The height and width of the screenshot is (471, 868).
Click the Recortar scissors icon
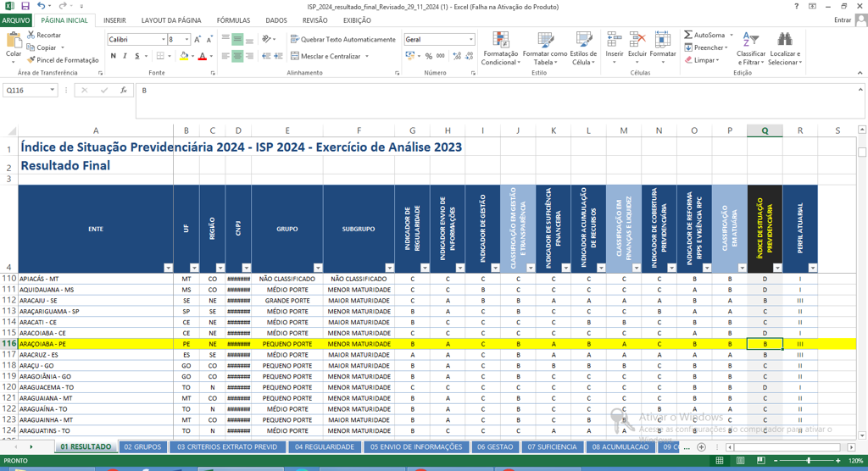point(31,35)
